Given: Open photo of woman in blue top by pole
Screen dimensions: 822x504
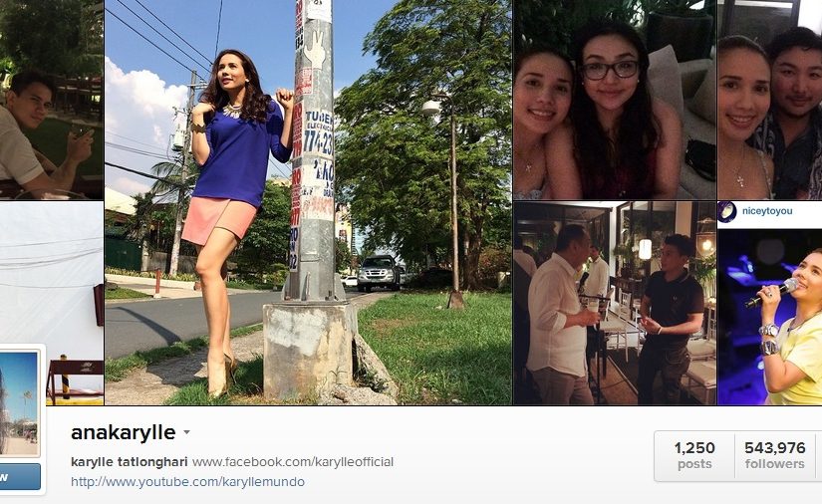Looking at the screenshot, I should tap(308, 202).
